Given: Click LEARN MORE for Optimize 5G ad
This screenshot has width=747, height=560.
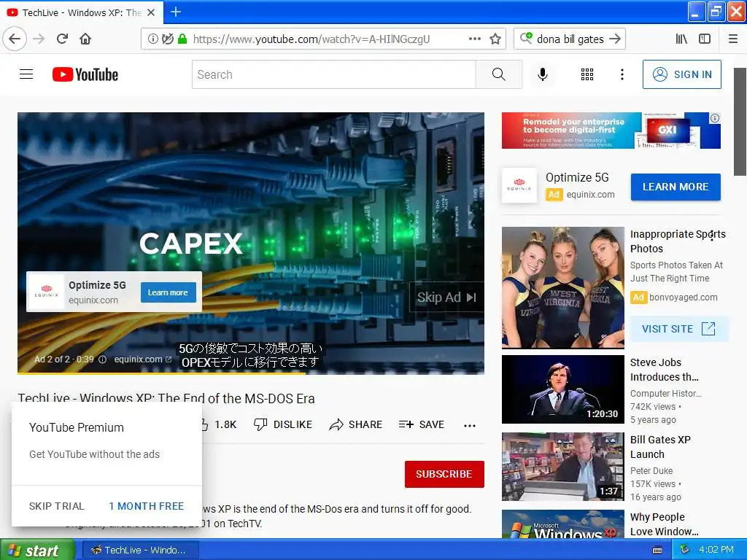Looking at the screenshot, I should (x=676, y=187).
